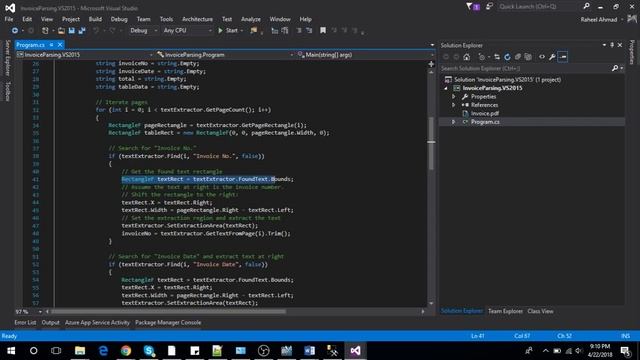Click Sync with Active Document icon
640x360 pixels.
tap(497, 57)
